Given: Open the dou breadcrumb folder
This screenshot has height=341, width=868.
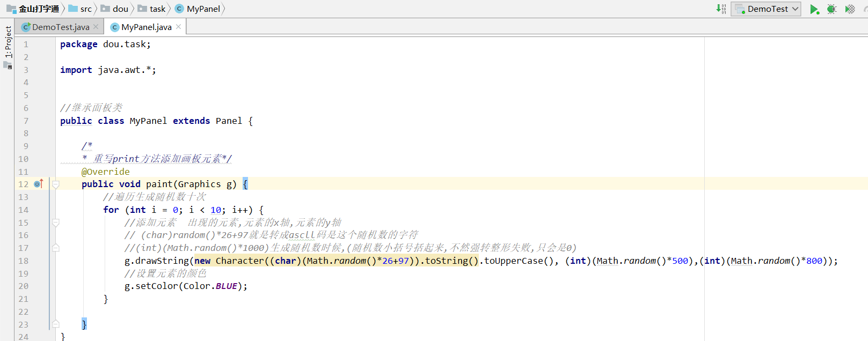Looking at the screenshot, I should (115, 9).
